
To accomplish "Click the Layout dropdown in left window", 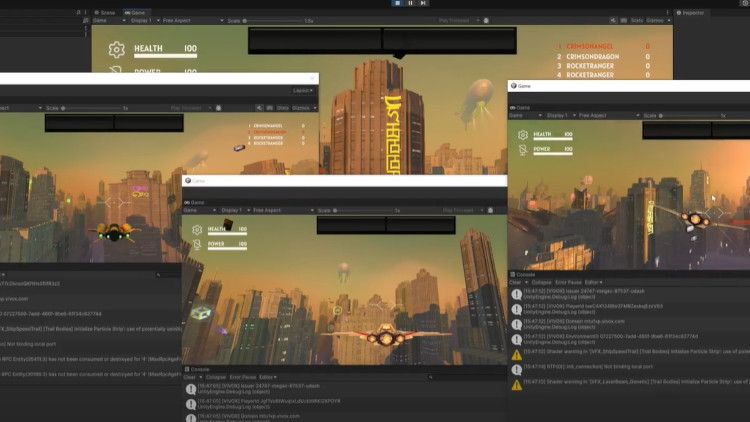I will (x=303, y=90).
